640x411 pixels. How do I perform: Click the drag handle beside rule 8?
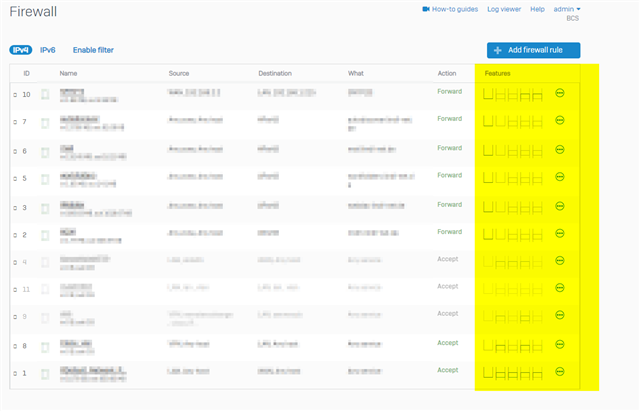(x=15, y=345)
